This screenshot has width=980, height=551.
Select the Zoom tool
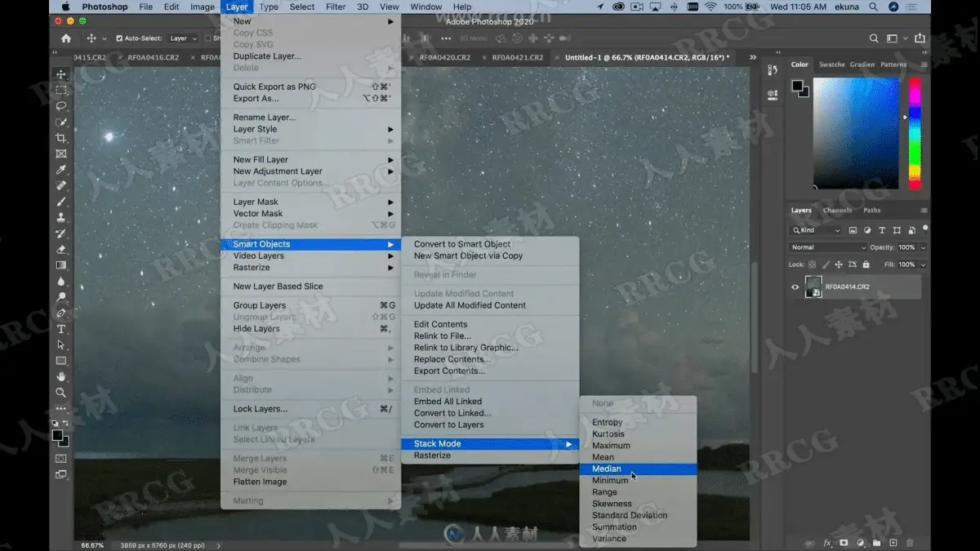pyautogui.click(x=61, y=393)
